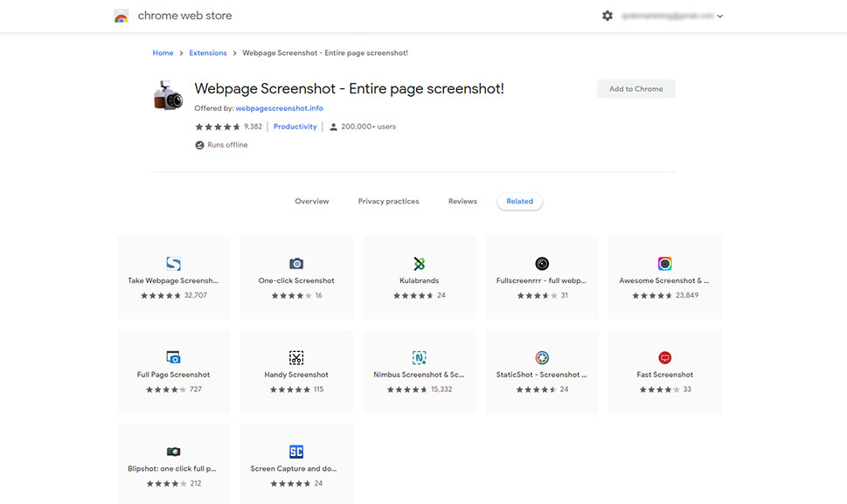
Task: Click the 15,332 rating count
Action: [x=441, y=390]
